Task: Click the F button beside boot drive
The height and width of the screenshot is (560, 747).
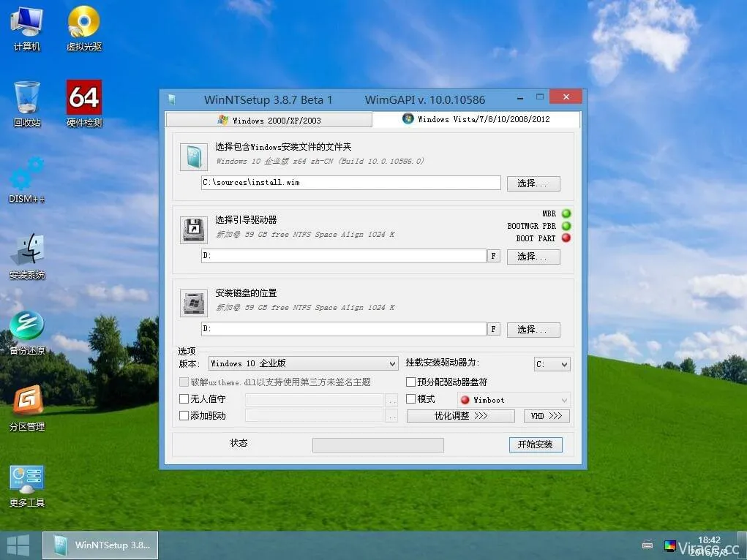Action: click(x=494, y=256)
